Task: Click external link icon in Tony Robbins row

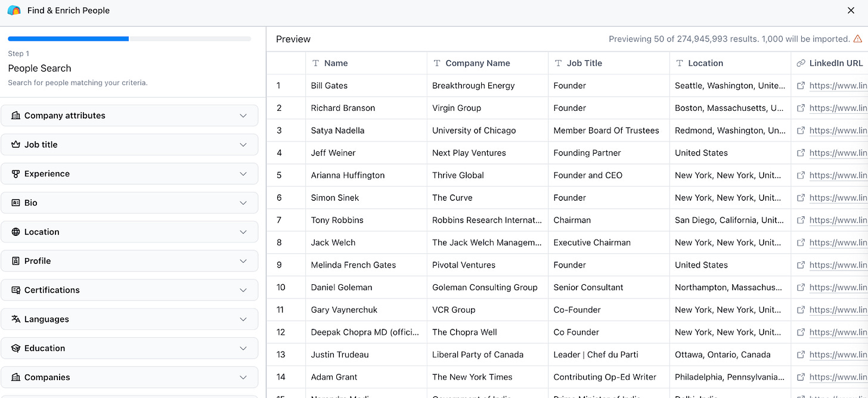Action: click(801, 220)
